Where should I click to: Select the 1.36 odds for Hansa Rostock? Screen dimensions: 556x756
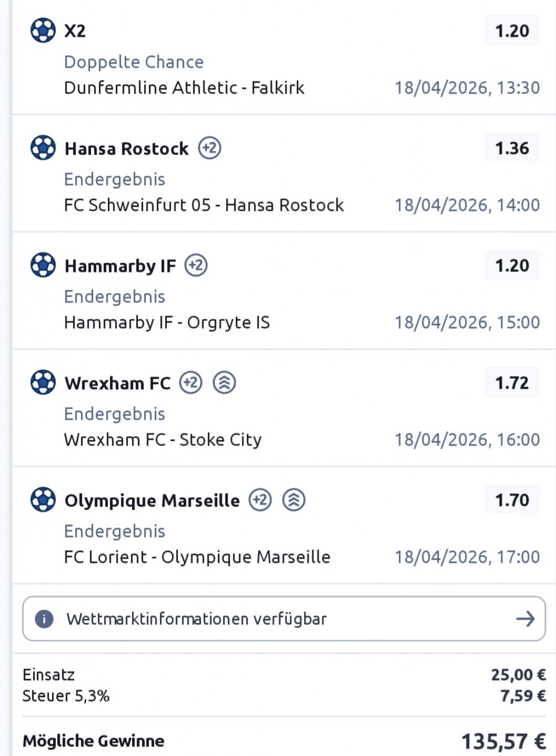click(512, 148)
